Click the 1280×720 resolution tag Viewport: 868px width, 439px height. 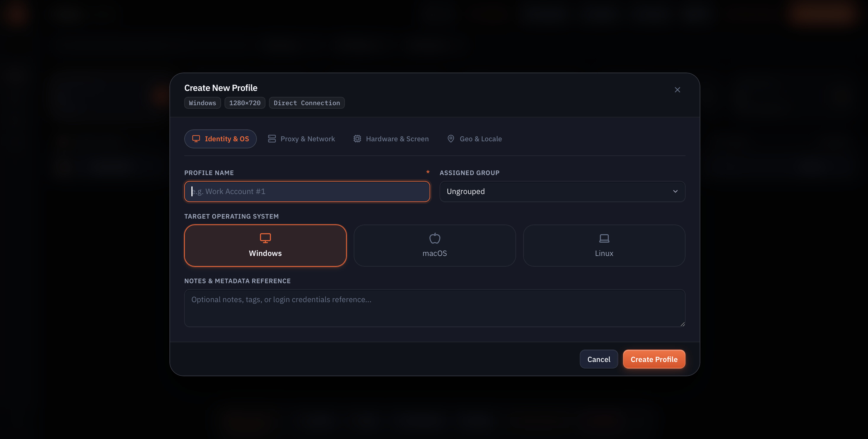pyautogui.click(x=245, y=103)
